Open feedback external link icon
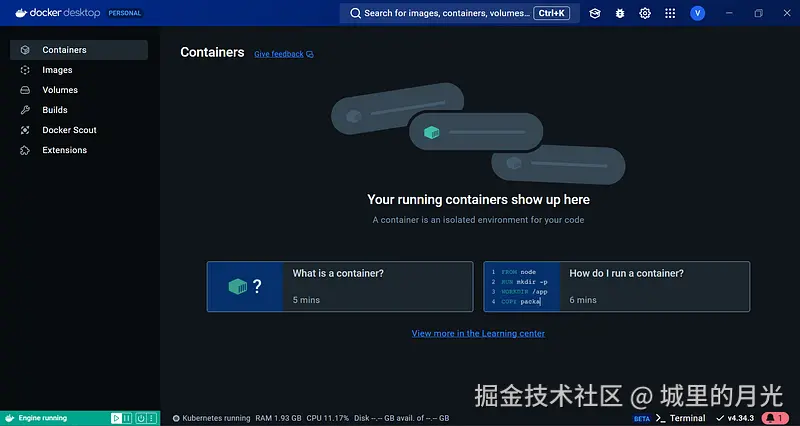Viewport: 800px width, 426px height. click(x=310, y=54)
